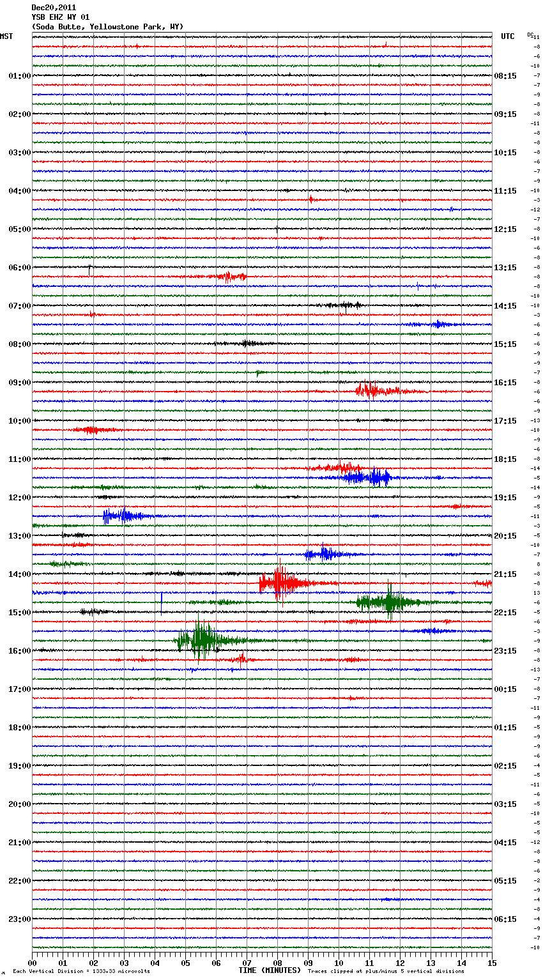Click the 10:15 UTC time label

[505, 153]
